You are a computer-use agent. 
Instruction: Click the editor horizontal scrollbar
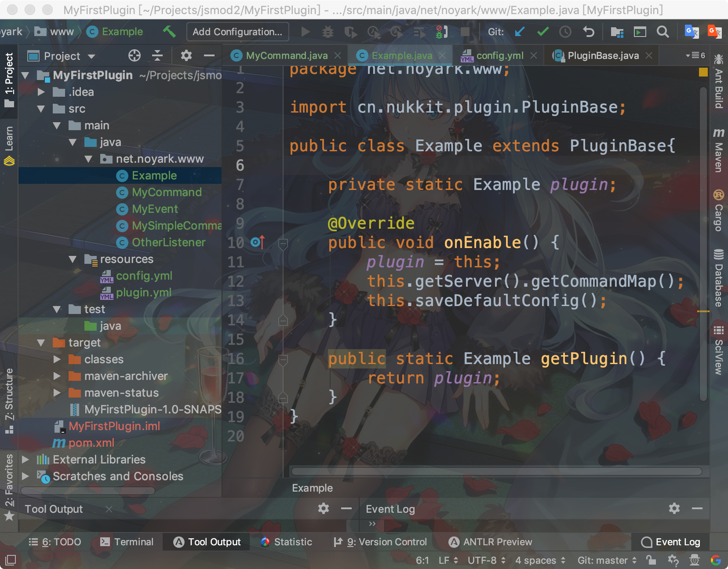496,471
